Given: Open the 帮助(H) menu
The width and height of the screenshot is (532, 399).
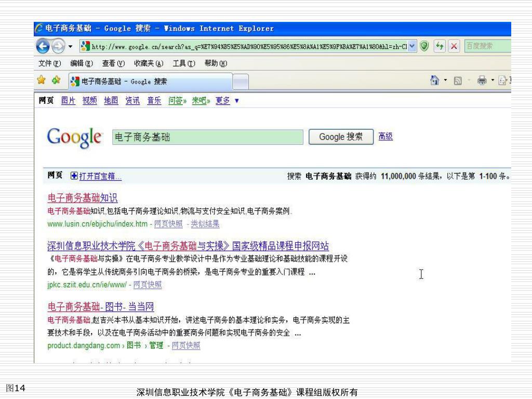Looking at the screenshot, I should point(216,63).
